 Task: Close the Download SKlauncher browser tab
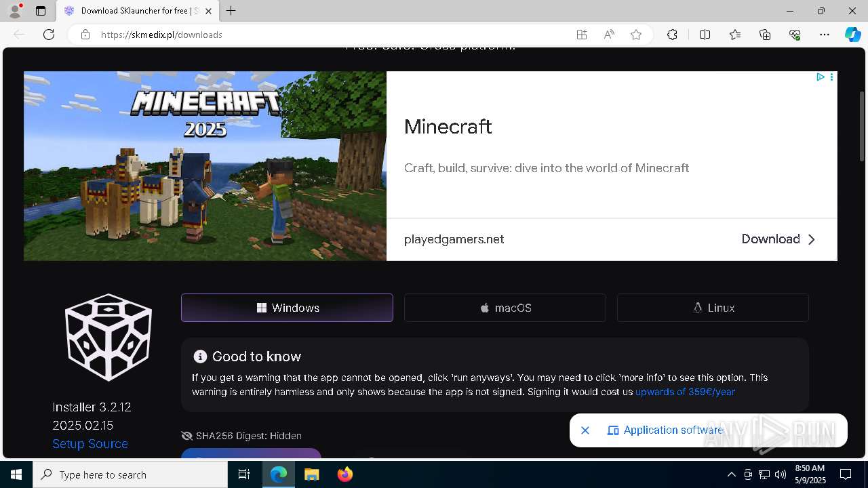coord(209,11)
